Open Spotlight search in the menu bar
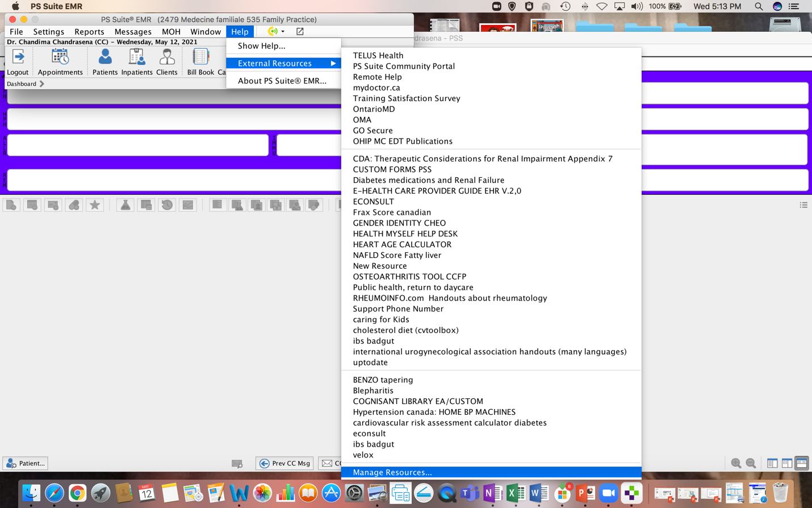The width and height of the screenshot is (812, 508). click(759, 6)
